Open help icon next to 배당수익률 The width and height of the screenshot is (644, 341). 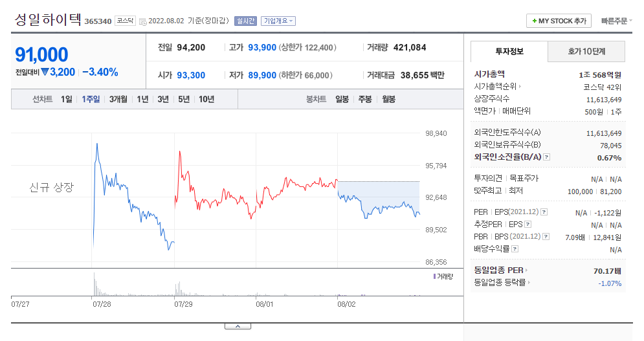point(515,249)
